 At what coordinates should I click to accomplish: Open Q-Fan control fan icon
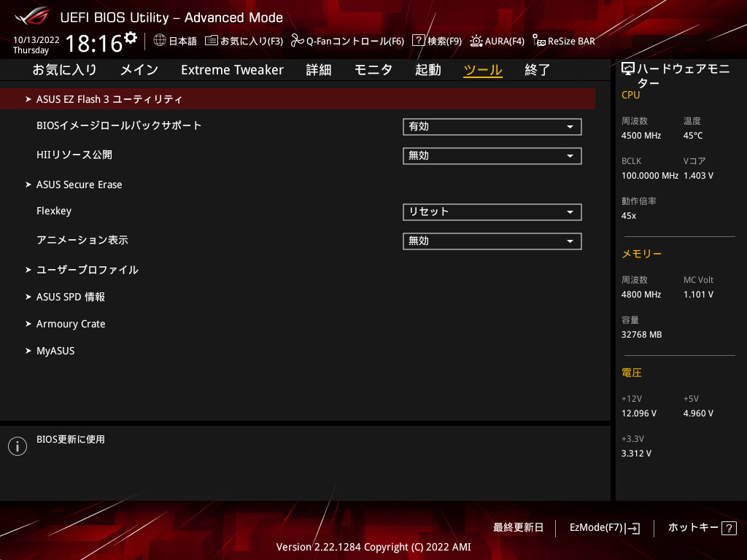pos(298,41)
